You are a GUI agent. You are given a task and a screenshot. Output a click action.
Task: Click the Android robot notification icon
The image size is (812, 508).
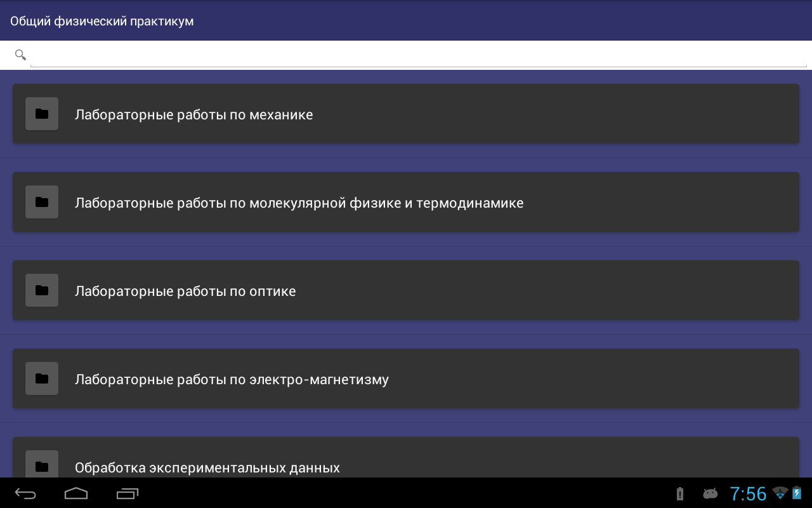pyautogui.click(x=710, y=493)
